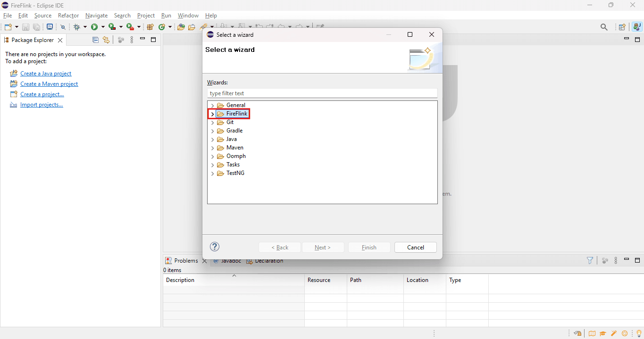Click the dialog help question mark icon
This screenshot has height=339, width=644.
pos(215,247)
